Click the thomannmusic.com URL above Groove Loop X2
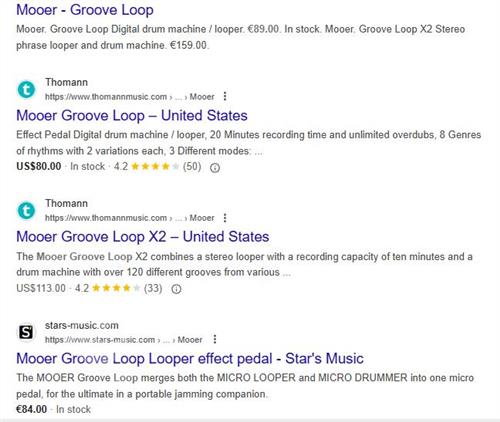Viewport: 500px width, 422px height. pyautogui.click(x=130, y=218)
